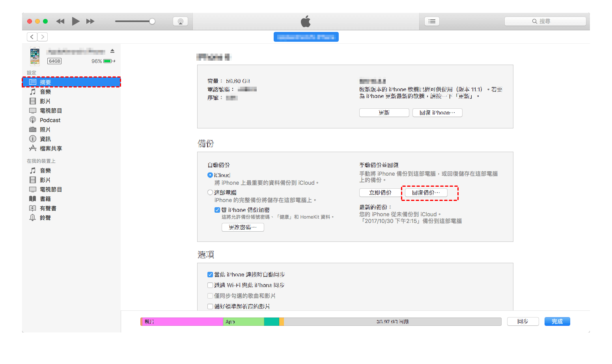Click the rewind playback button
Image resolution: width=612 pixels, height=364 pixels.
click(x=60, y=21)
